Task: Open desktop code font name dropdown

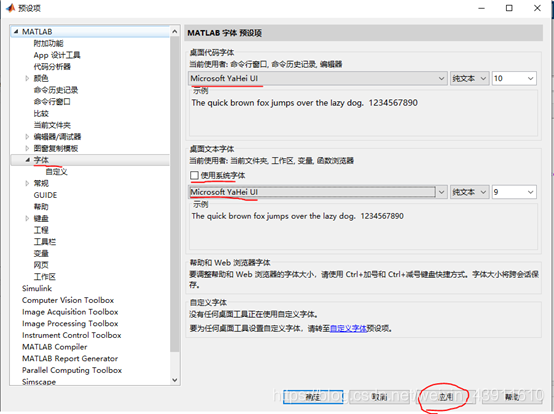Action: (317, 78)
